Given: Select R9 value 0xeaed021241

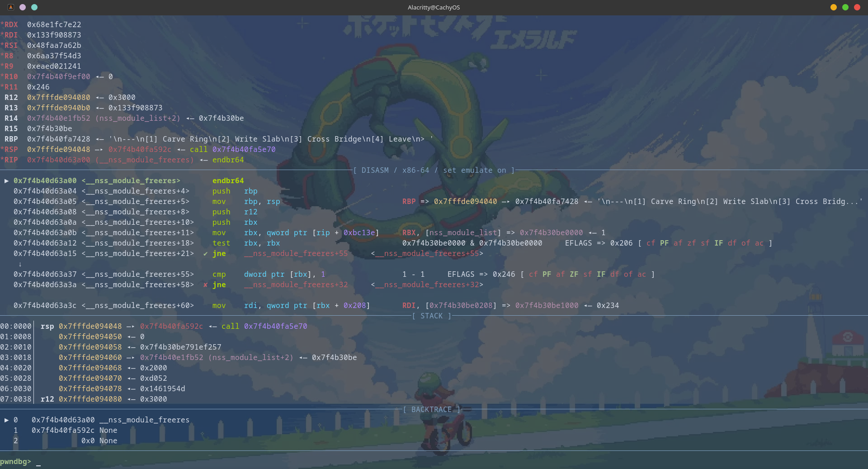Looking at the screenshot, I should pos(54,66).
